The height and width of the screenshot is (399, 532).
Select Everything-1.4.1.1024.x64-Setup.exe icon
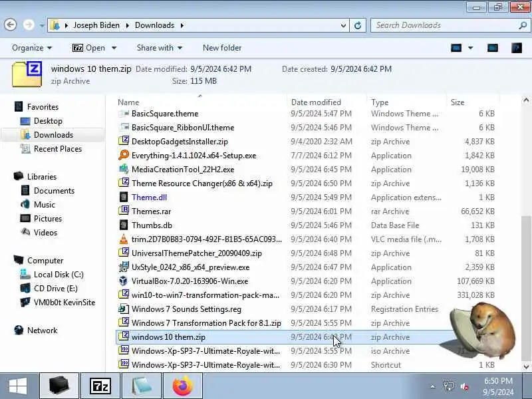point(124,155)
